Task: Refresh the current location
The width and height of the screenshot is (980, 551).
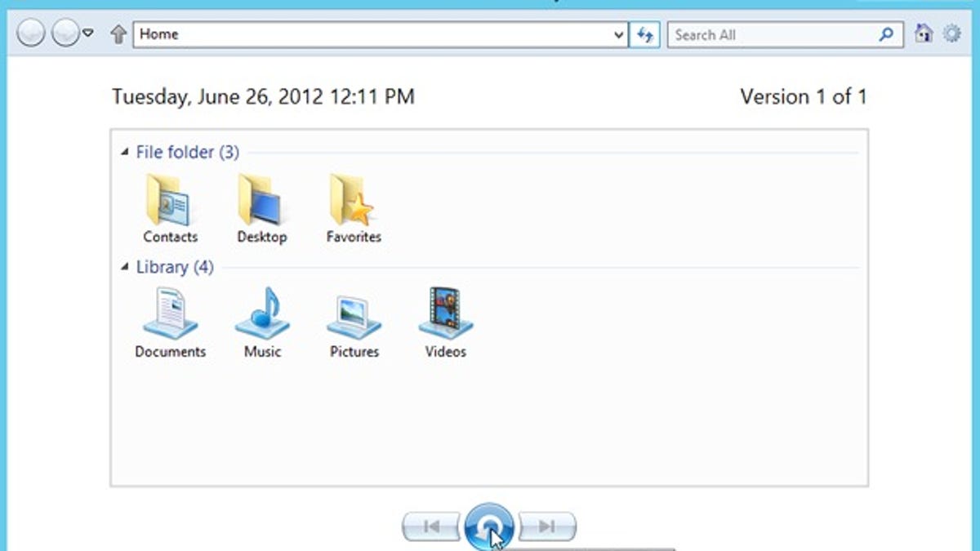Action: tap(645, 35)
